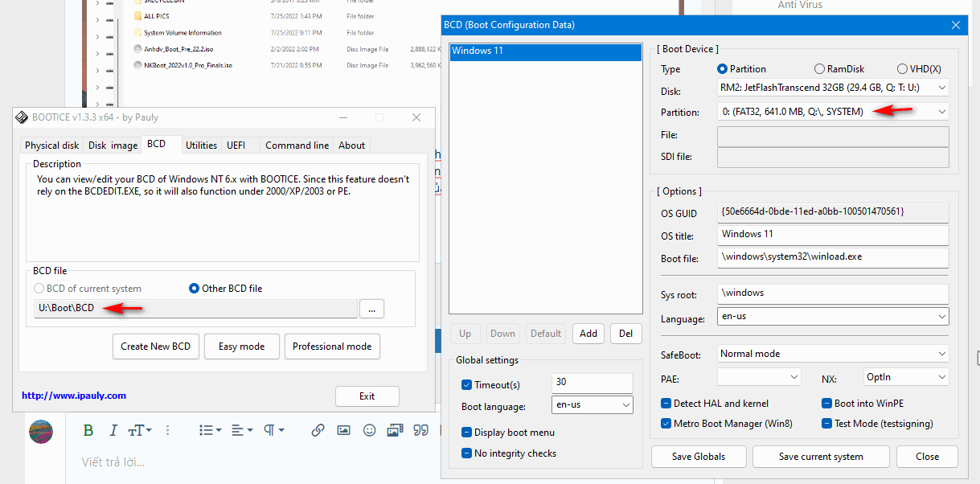980x484 pixels.
Task: Click the Exit button in BOOTICE
Action: click(x=367, y=396)
